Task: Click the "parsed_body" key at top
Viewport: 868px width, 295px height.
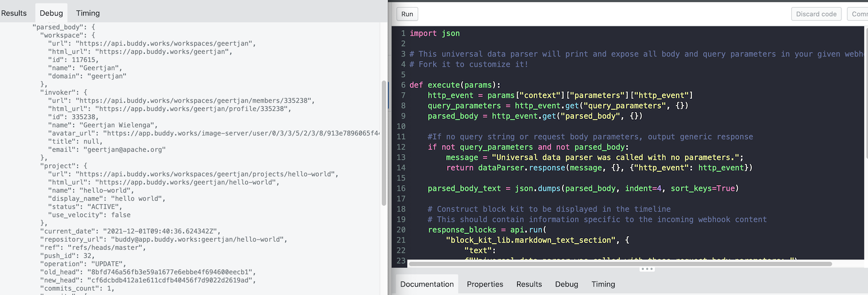Action: pos(64,27)
